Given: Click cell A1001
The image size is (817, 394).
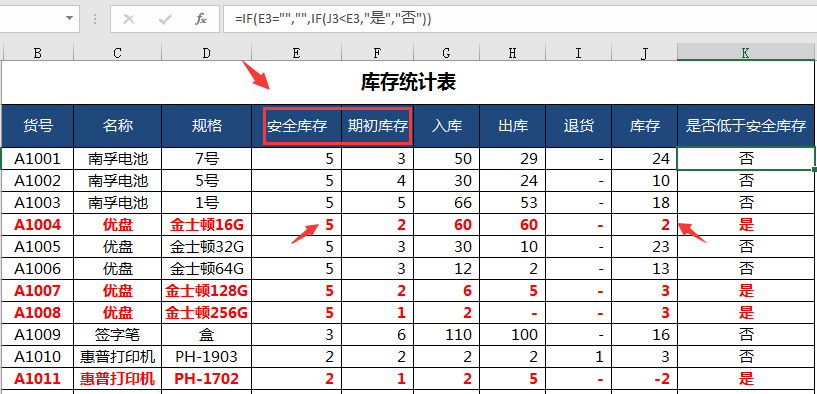Looking at the screenshot, I should pyautogui.click(x=38, y=158).
